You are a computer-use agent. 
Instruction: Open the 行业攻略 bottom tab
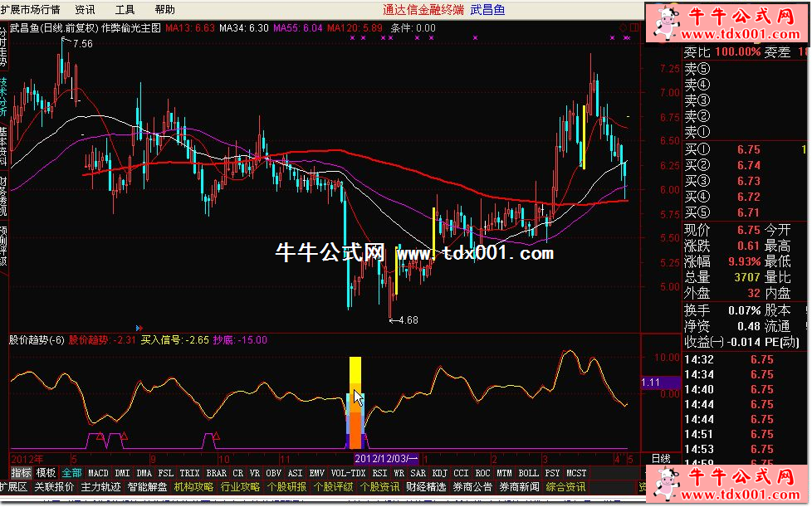point(240,487)
